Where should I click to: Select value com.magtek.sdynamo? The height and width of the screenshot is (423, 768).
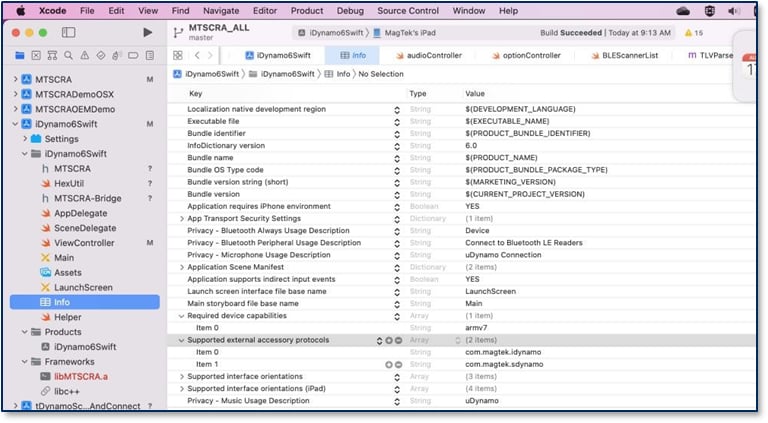point(504,365)
